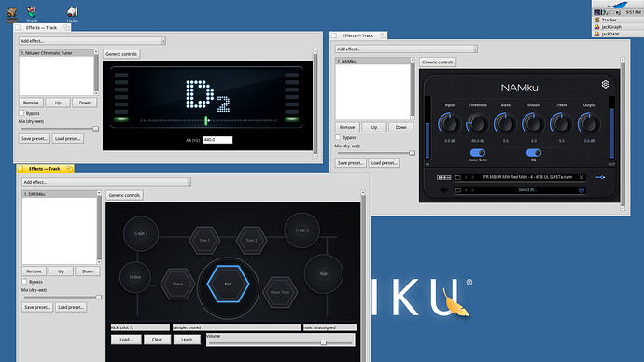Viewport: 644px width, 362px height.
Task: Toggle the NAMku Noise Gate switch
Action: 478,153
